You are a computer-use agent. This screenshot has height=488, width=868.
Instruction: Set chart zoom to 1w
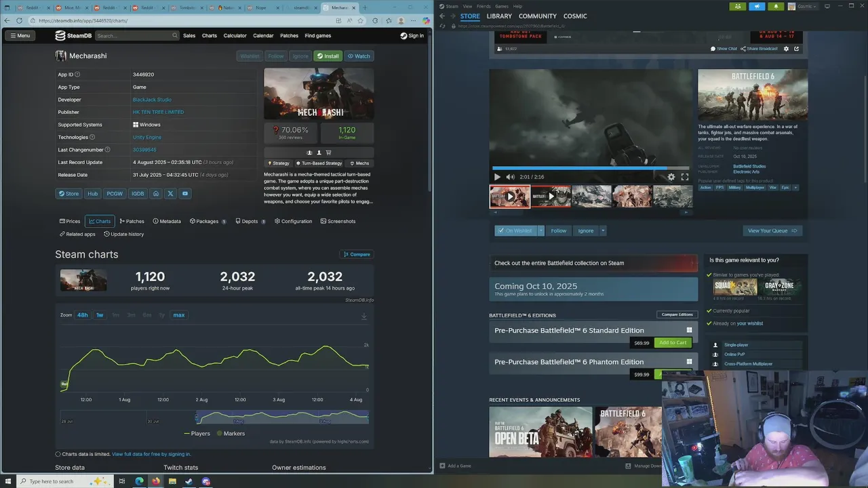tap(100, 314)
